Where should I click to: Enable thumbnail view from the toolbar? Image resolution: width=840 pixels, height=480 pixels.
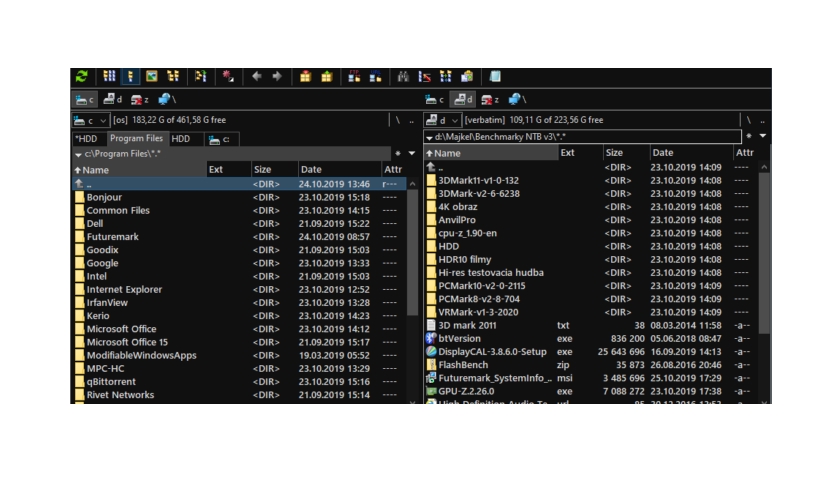(x=152, y=77)
